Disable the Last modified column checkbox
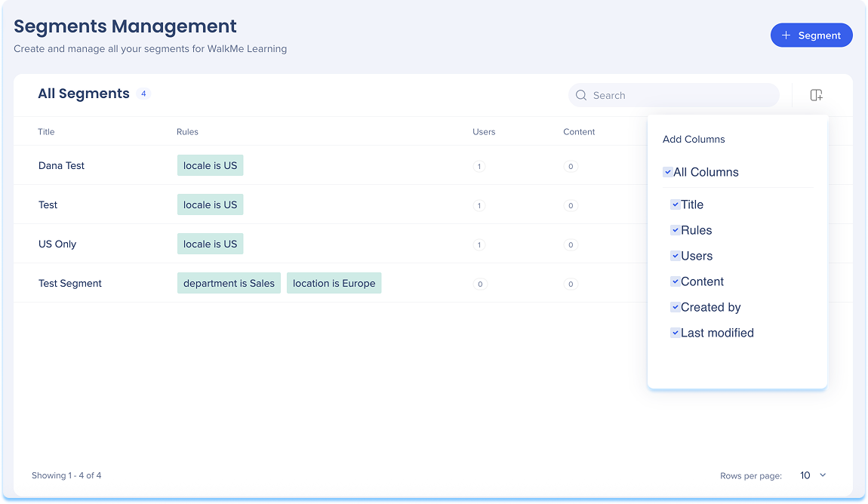 tap(676, 333)
